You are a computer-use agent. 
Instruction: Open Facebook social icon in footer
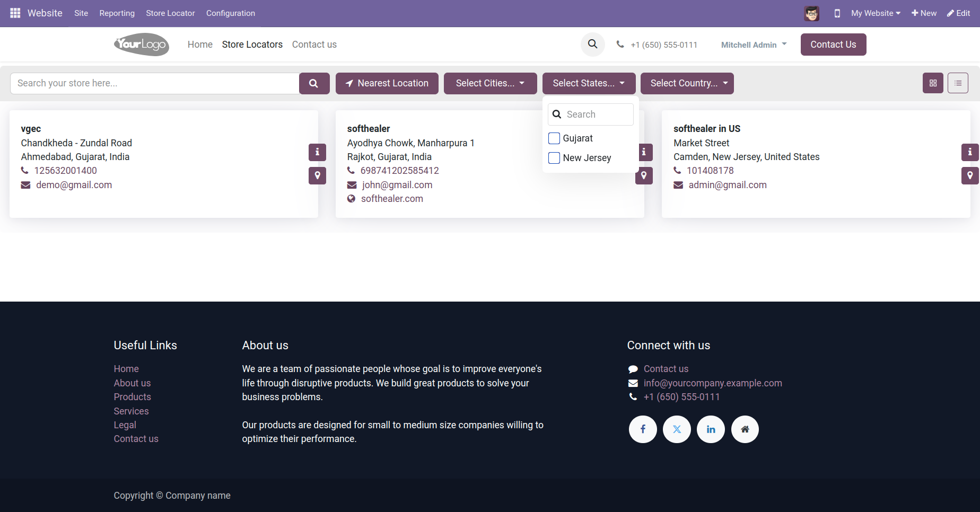[x=643, y=429]
